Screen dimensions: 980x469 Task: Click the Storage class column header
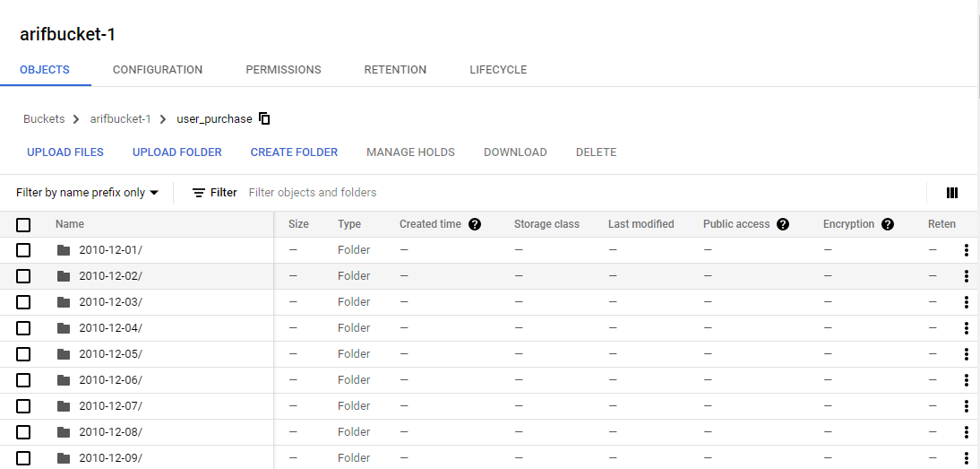[546, 224]
